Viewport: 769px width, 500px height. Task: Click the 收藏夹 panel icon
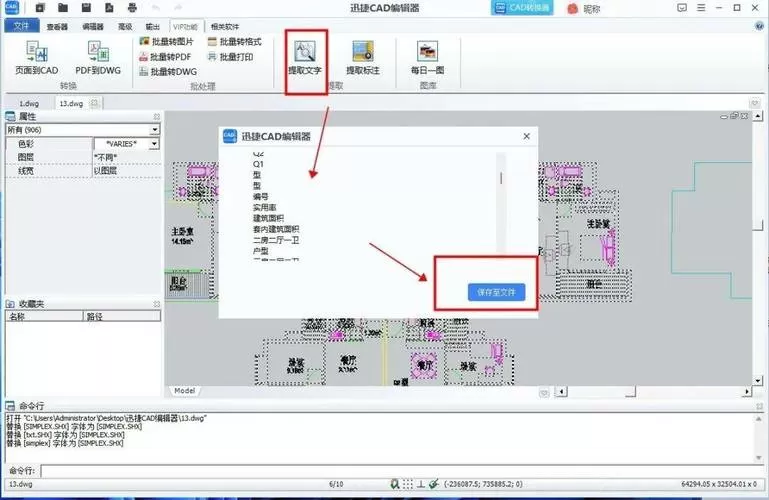tap(10, 304)
